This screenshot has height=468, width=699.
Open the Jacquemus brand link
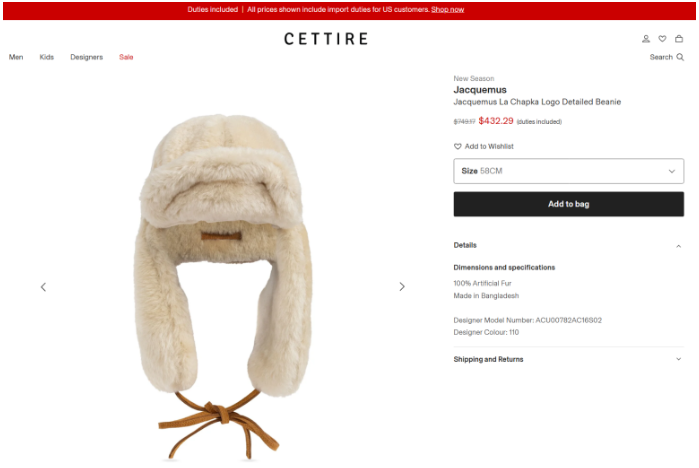480,90
